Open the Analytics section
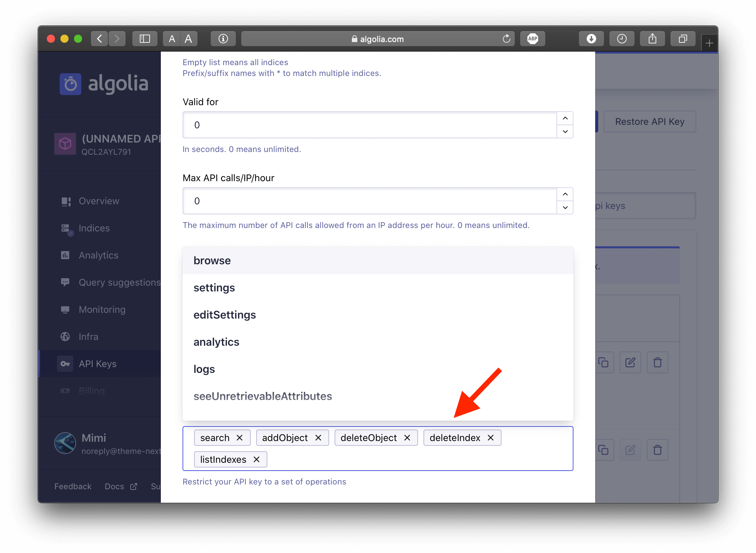Screen dimensions: 756x553 pos(98,255)
